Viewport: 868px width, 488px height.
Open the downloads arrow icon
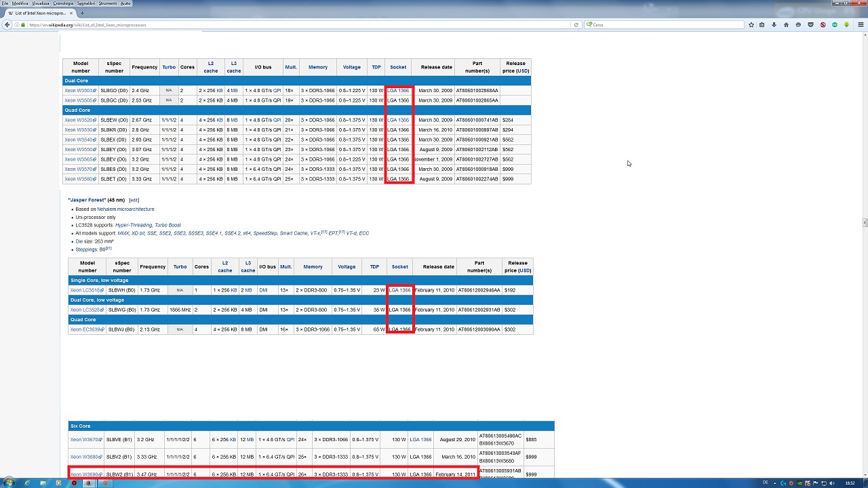pyautogui.click(x=774, y=24)
